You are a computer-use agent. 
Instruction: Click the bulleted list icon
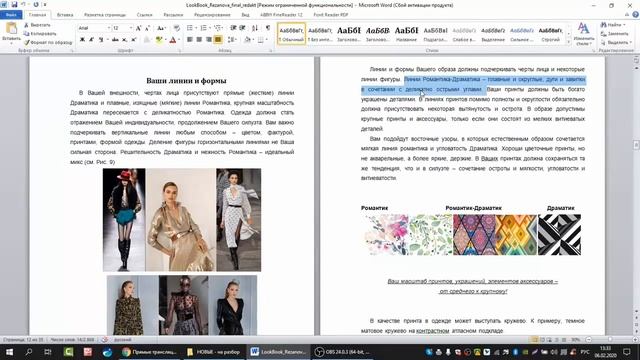click(x=190, y=28)
